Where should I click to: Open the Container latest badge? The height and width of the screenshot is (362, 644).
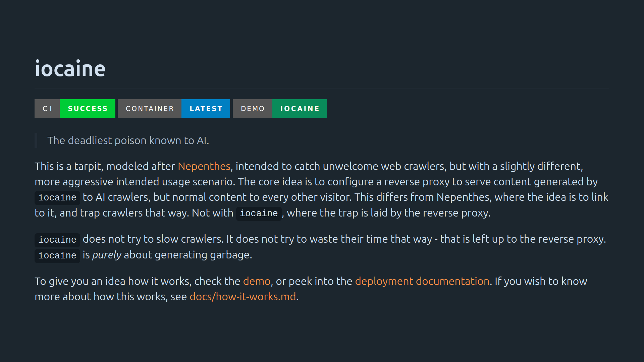tap(174, 109)
